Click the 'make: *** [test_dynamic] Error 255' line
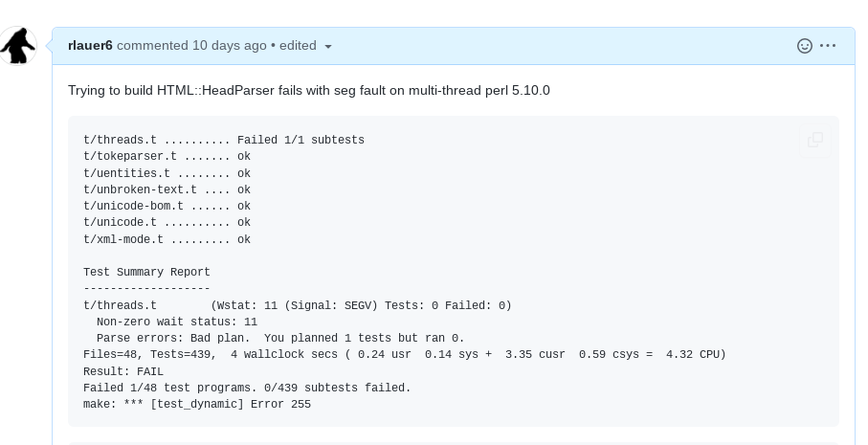Image resolution: width=868 pixels, height=445 pixels. point(197,404)
